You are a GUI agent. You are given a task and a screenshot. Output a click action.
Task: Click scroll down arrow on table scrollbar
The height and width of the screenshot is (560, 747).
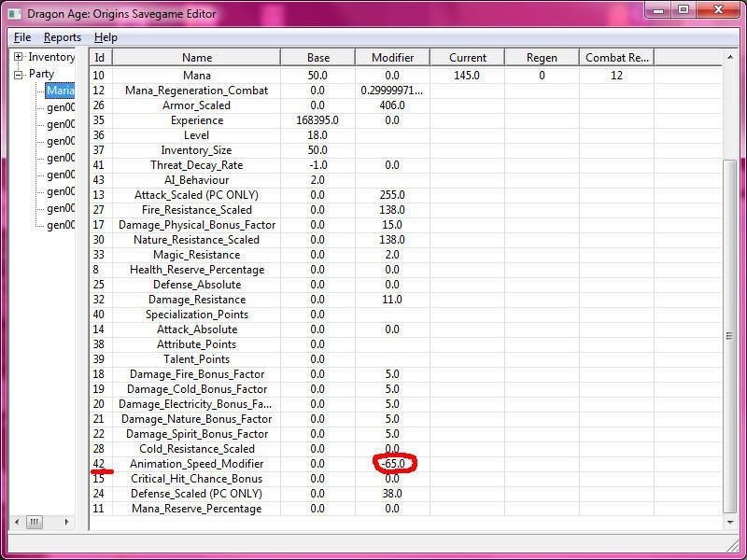(x=730, y=522)
